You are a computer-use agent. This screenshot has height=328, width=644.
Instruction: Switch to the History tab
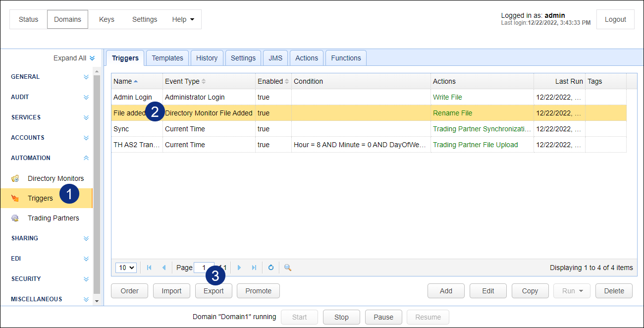(207, 58)
